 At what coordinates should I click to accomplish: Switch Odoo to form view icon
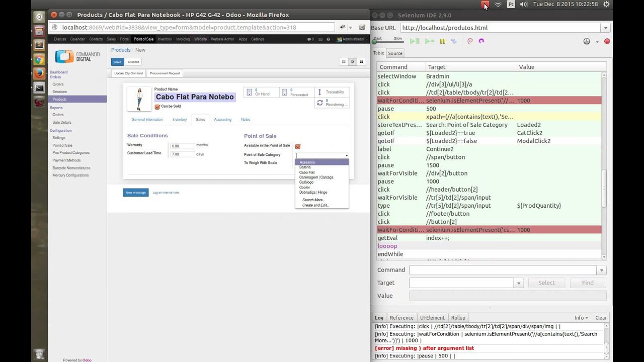point(353,62)
